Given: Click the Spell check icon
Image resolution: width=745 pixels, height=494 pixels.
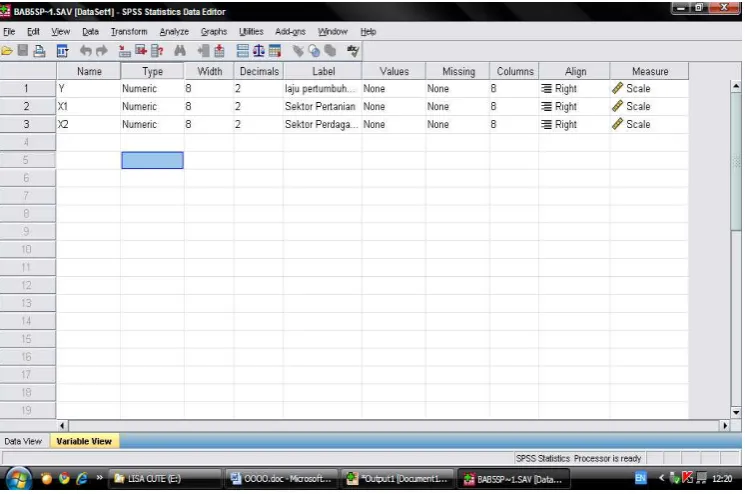Looking at the screenshot, I should click(353, 51).
